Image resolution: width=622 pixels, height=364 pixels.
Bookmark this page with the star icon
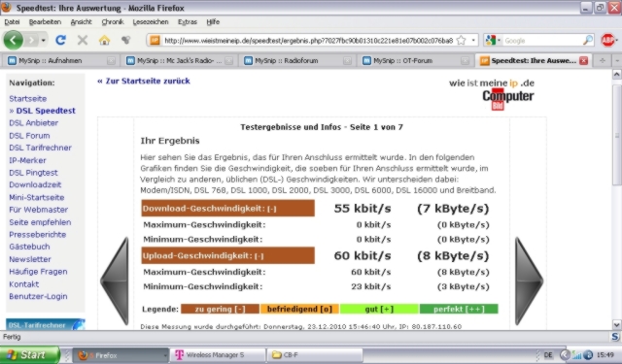click(x=461, y=41)
